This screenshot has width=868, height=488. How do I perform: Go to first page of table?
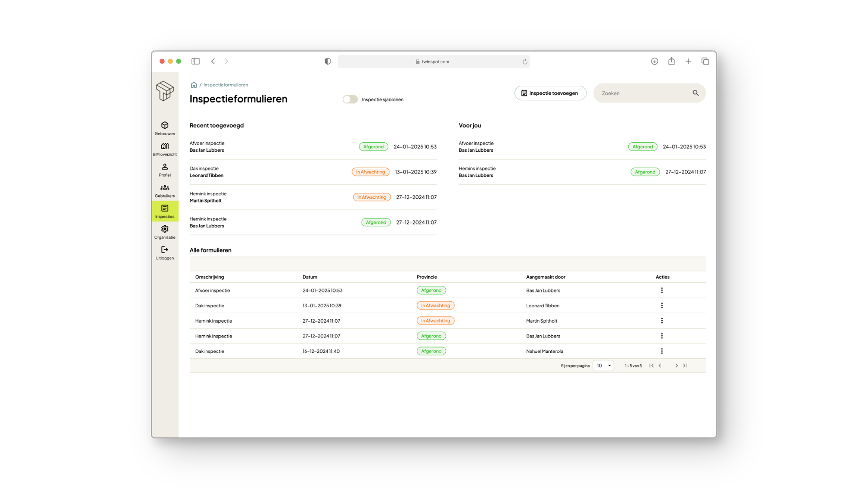(x=651, y=365)
